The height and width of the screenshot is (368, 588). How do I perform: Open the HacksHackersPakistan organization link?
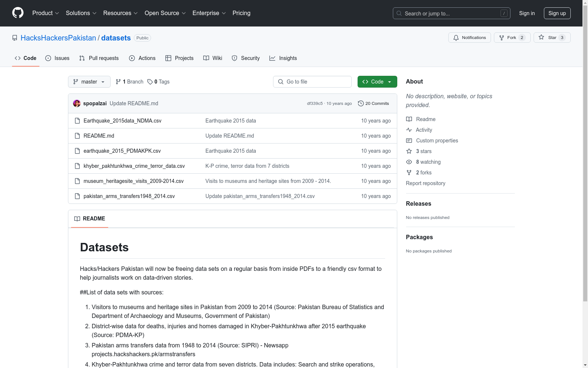pyautogui.click(x=58, y=38)
